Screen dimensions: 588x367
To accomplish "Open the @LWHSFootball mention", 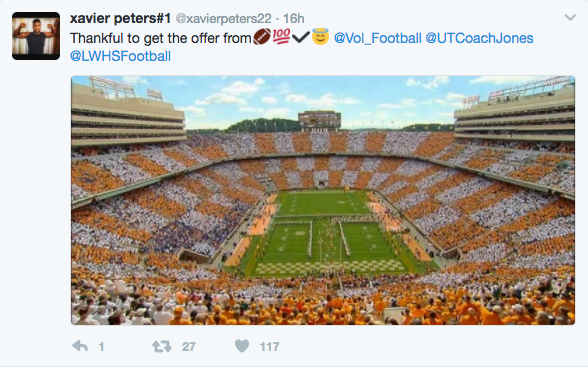I will 120,56.
